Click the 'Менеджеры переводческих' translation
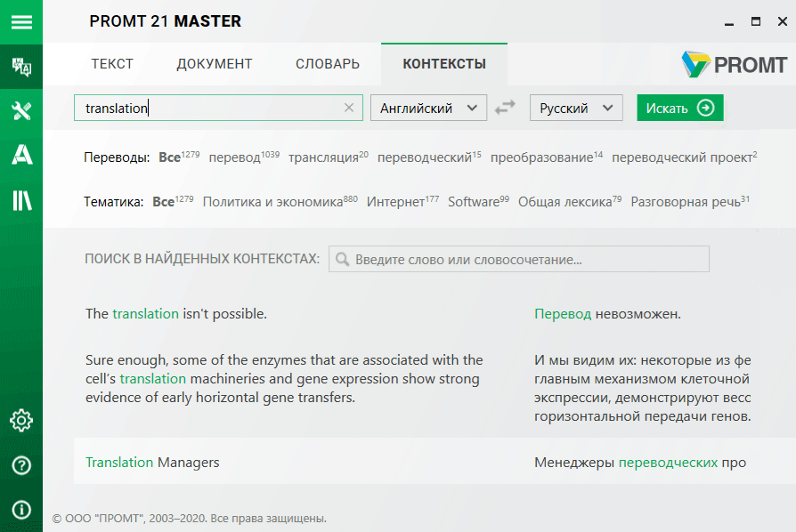This screenshot has height=532, width=796. coord(626,462)
